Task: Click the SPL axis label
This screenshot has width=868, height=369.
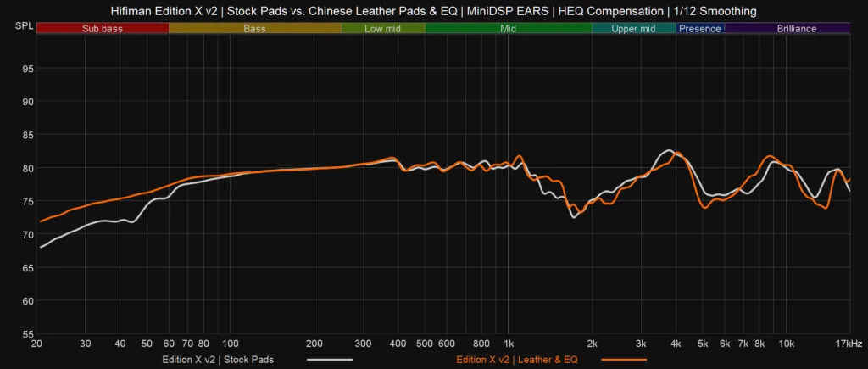Action: point(24,26)
